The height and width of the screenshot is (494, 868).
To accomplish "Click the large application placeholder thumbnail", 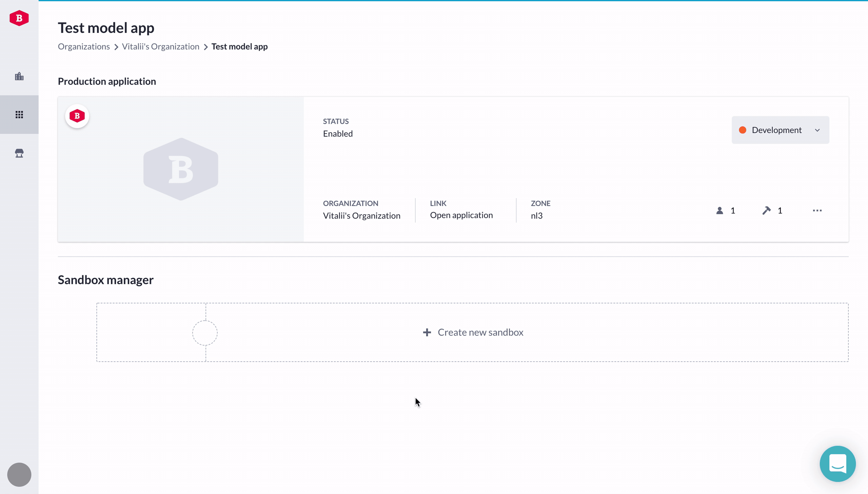I will pyautogui.click(x=181, y=169).
